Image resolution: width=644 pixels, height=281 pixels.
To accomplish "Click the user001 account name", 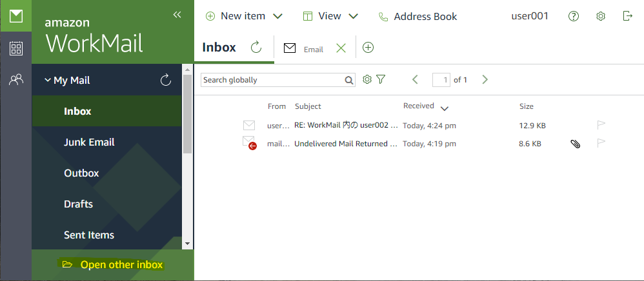I will 529,16.
